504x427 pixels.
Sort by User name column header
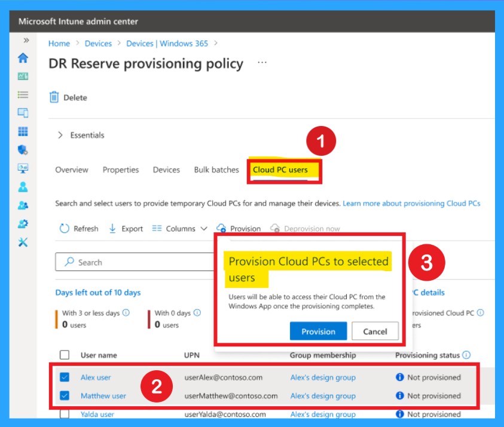(99, 355)
